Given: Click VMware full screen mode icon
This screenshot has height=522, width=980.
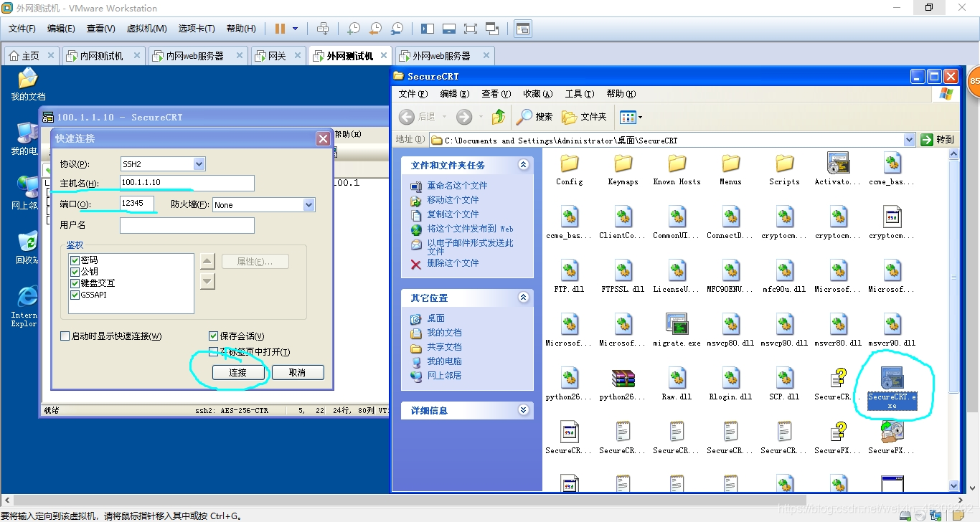Looking at the screenshot, I should (x=471, y=29).
